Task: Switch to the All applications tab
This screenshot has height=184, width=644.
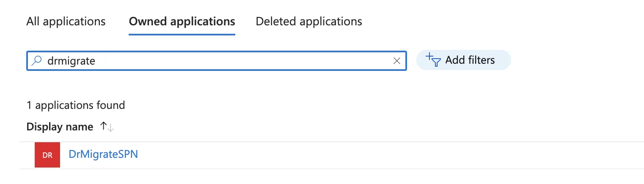Action: 66,21
